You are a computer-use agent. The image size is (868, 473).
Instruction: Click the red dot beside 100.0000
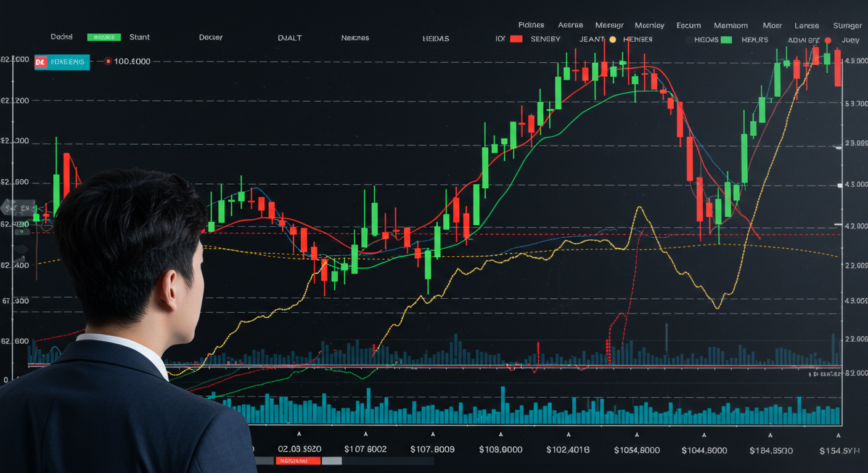tap(108, 62)
